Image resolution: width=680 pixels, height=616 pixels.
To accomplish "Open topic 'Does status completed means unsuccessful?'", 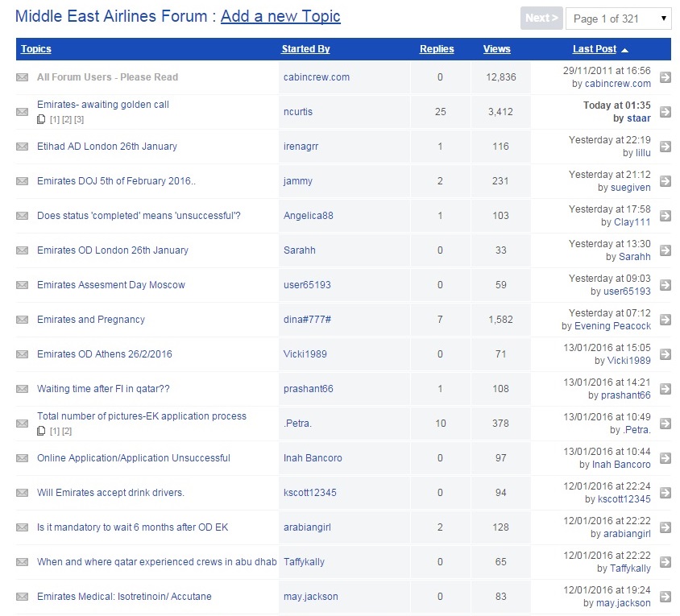I will click(x=139, y=216).
